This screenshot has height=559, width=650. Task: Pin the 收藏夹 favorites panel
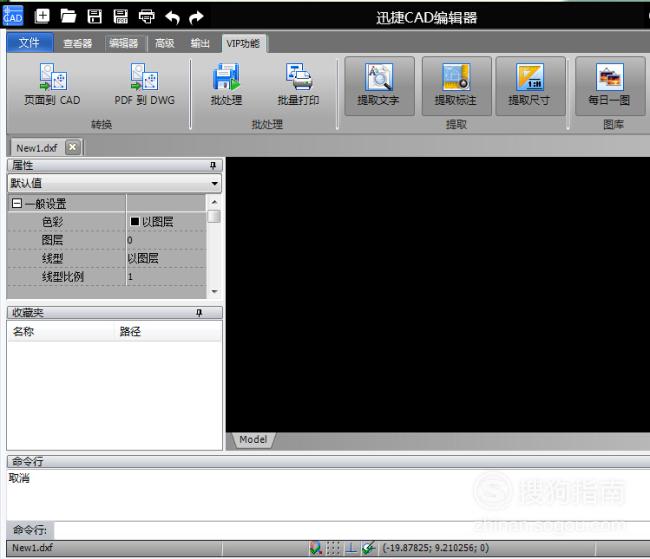pyautogui.click(x=199, y=313)
